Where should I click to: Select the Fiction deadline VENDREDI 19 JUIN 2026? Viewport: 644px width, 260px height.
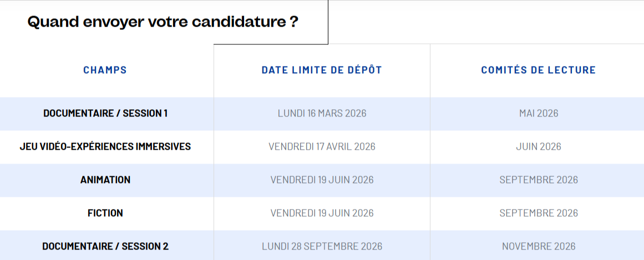click(322, 213)
